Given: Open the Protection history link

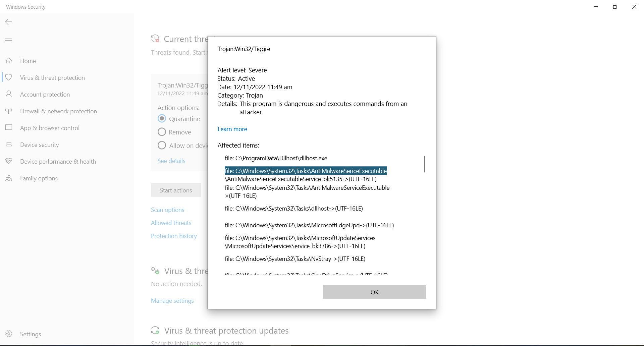Looking at the screenshot, I should 174,236.
